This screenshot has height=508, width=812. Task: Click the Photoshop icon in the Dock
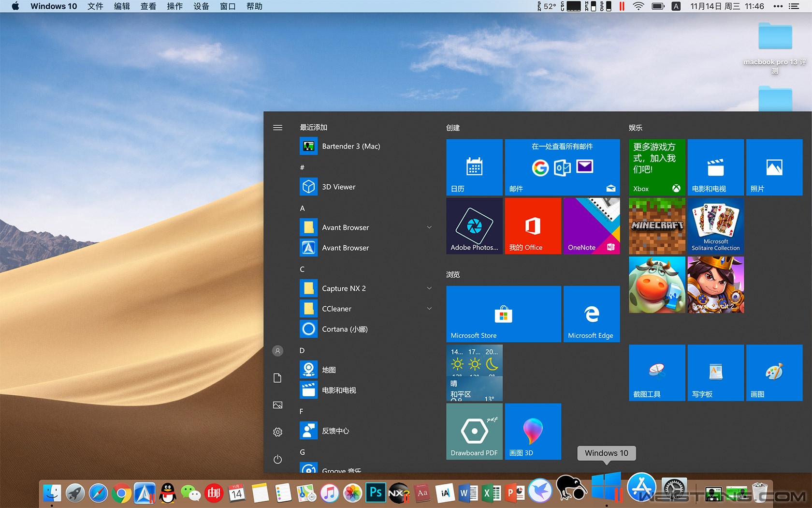[376, 493]
